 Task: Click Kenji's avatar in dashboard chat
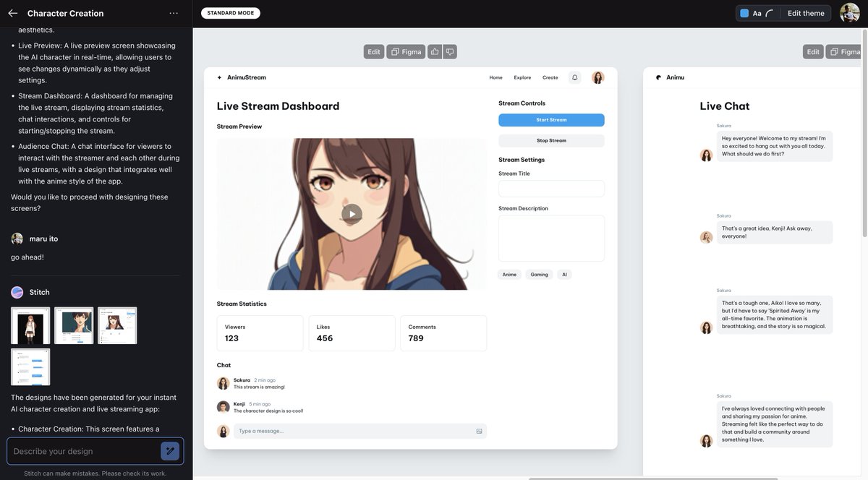224,407
